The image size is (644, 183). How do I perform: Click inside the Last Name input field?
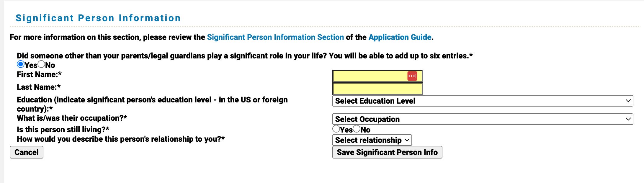pos(375,88)
